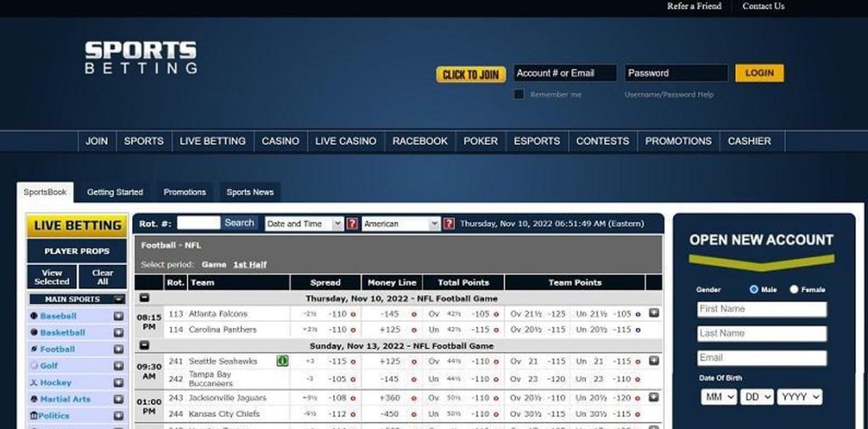Open Username/Password Help link
The height and width of the screenshot is (429, 868).
click(x=670, y=95)
